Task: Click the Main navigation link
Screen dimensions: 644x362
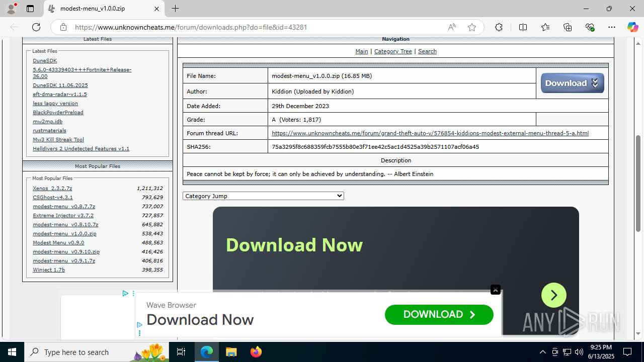Action: click(361, 51)
